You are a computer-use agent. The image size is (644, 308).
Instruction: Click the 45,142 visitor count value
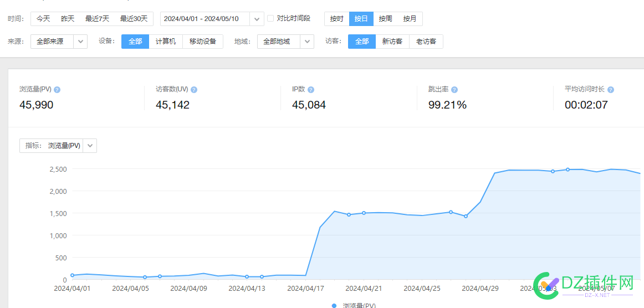(x=172, y=105)
